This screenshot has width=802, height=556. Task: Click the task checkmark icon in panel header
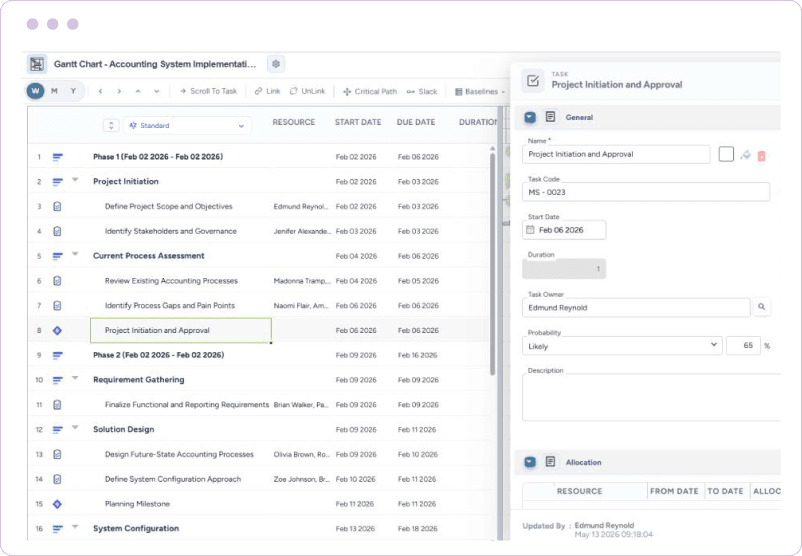533,81
